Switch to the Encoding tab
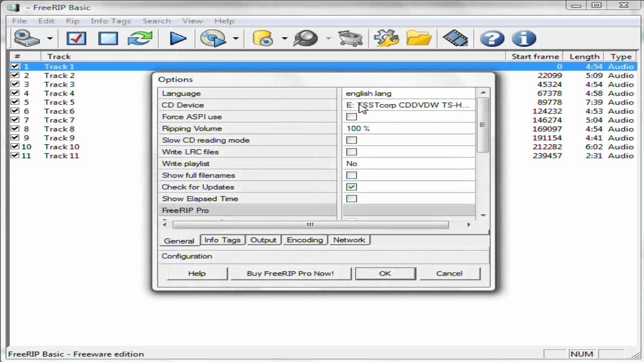Image resolution: width=644 pixels, height=362 pixels. (x=304, y=240)
